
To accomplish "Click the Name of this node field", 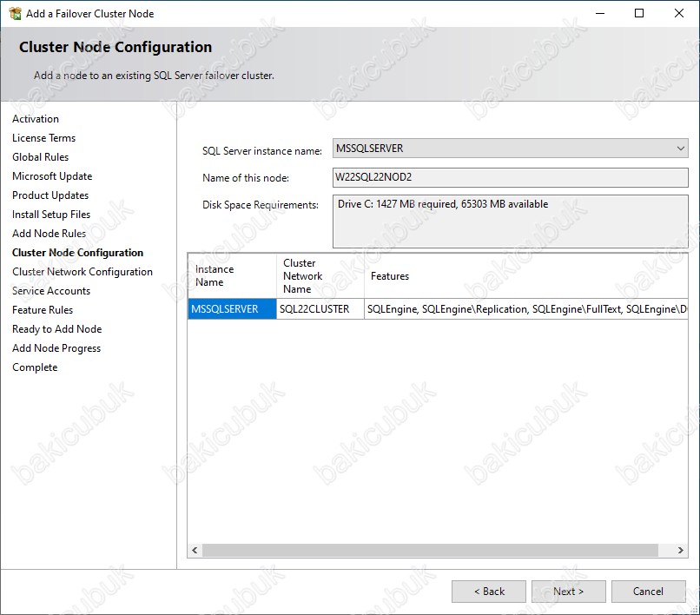I will coord(510,177).
